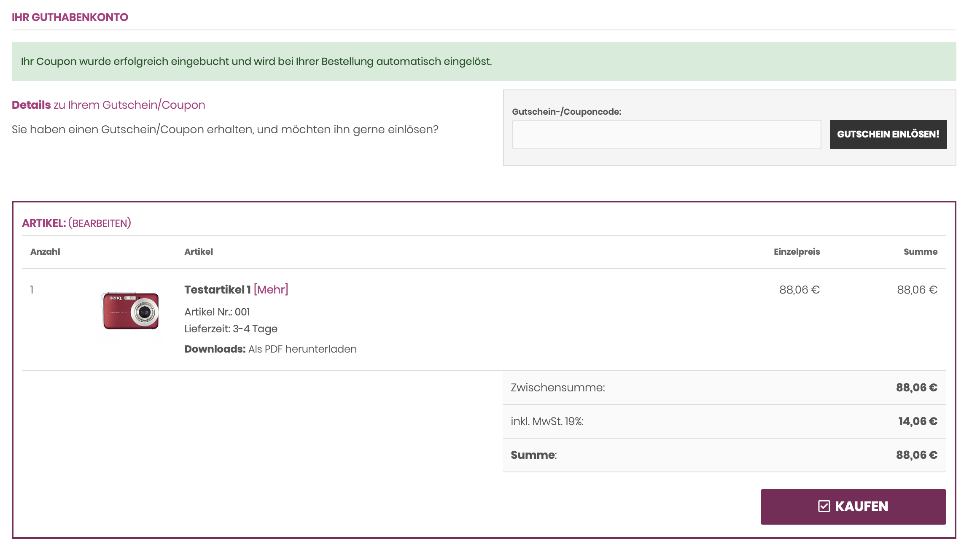Click the Summe column header

[920, 252]
